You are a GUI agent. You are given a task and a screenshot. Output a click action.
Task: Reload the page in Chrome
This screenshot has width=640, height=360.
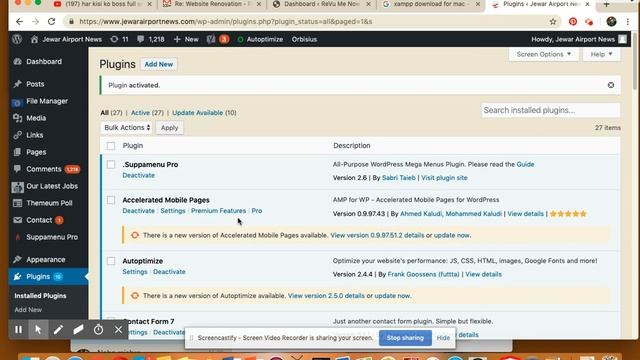point(51,21)
